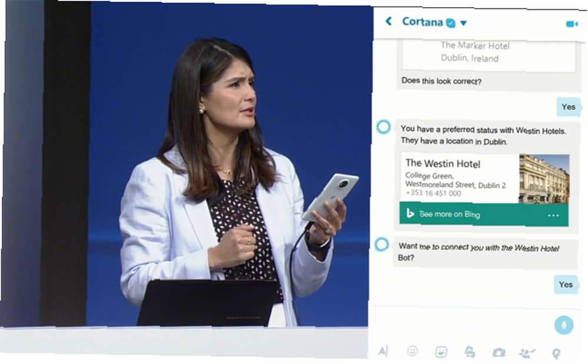The width and height of the screenshot is (588, 364).
Task: Open the text keyboard icon in bottom toolbar
Action: coord(383,351)
